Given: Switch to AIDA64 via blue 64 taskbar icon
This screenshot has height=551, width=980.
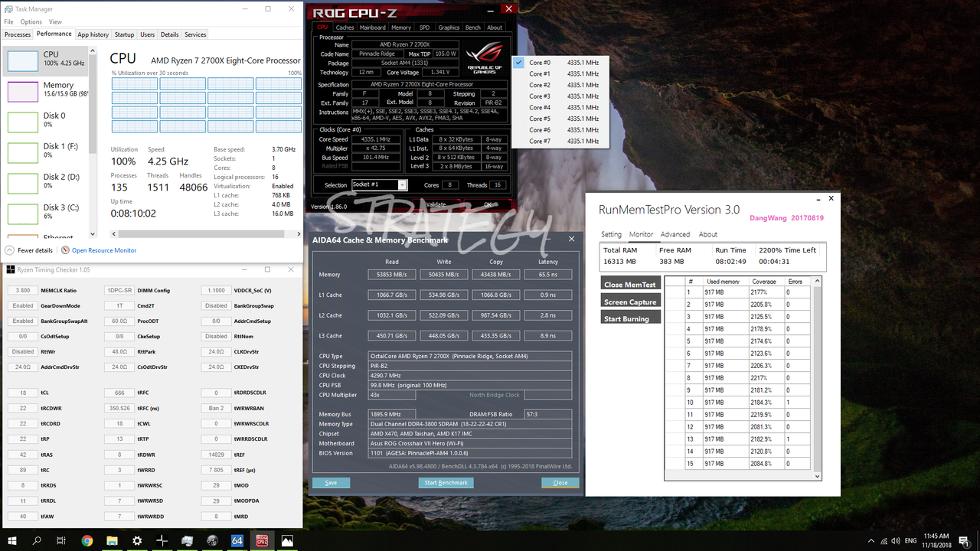Looking at the screenshot, I should point(237,540).
